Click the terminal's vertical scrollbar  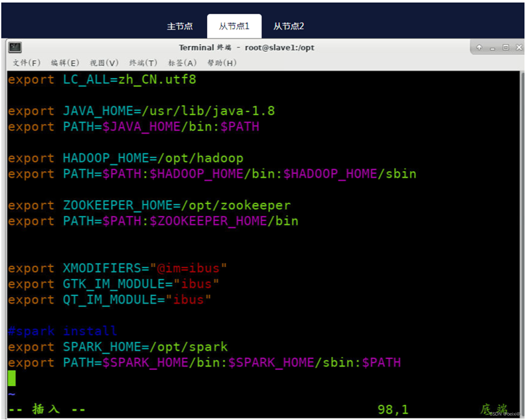pos(522,244)
